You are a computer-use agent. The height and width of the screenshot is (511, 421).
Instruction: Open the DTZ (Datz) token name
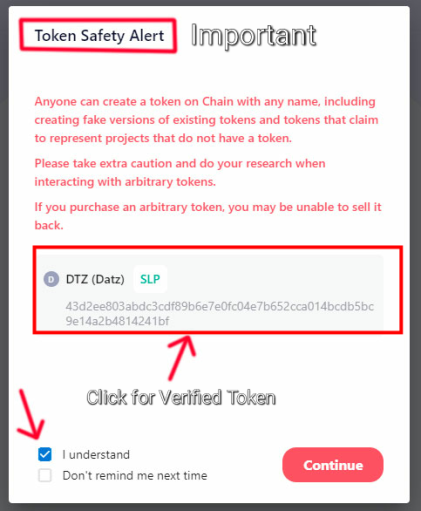[95, 279]
